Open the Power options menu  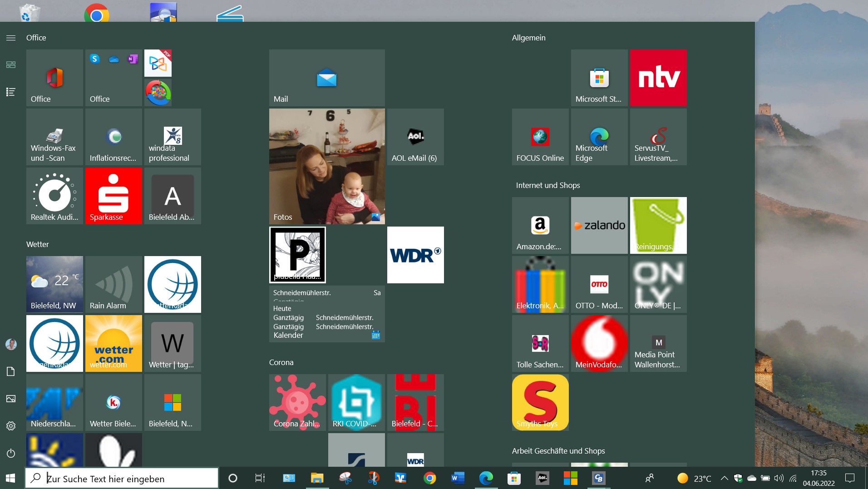coord(11,453)
